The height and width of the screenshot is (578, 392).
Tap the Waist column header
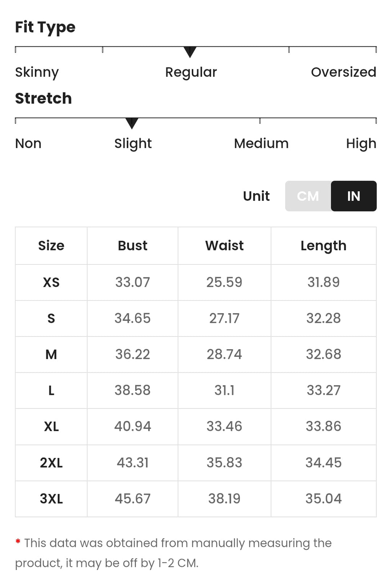224,246
